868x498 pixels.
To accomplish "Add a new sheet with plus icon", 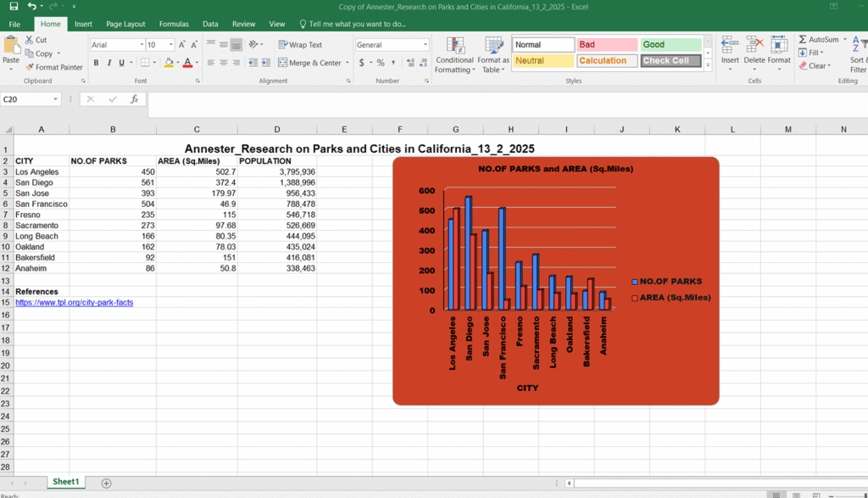I will point(106,483).
